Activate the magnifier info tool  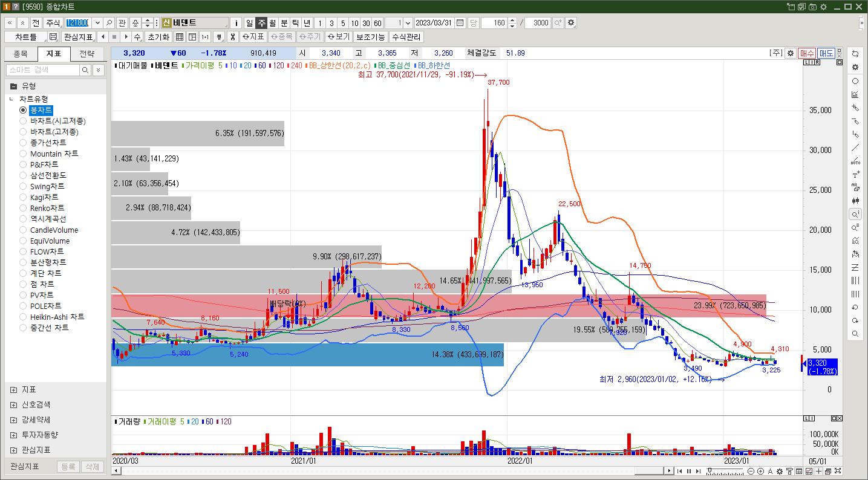[855, 214]
